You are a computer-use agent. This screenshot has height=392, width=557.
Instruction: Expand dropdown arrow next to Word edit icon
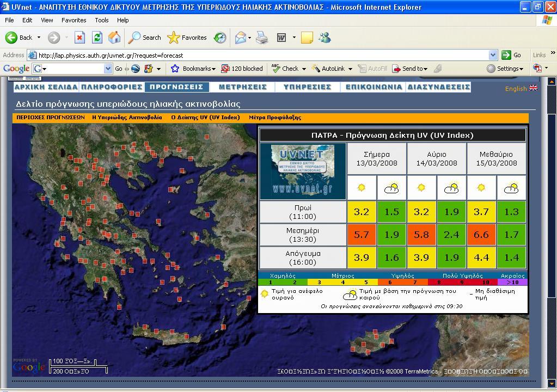pyautogui.click(x=294, y=37)
